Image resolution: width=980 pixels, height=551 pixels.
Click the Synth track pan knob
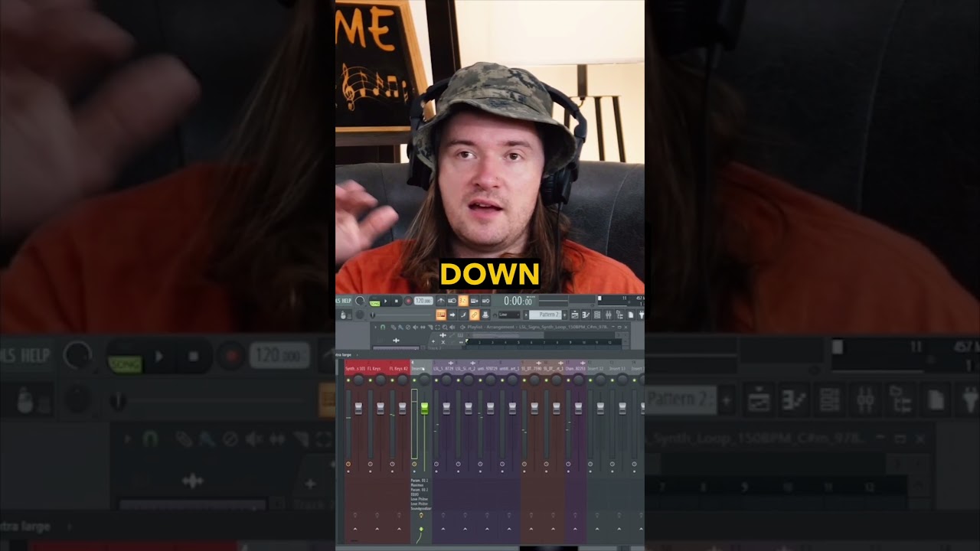tap(358, 380)
